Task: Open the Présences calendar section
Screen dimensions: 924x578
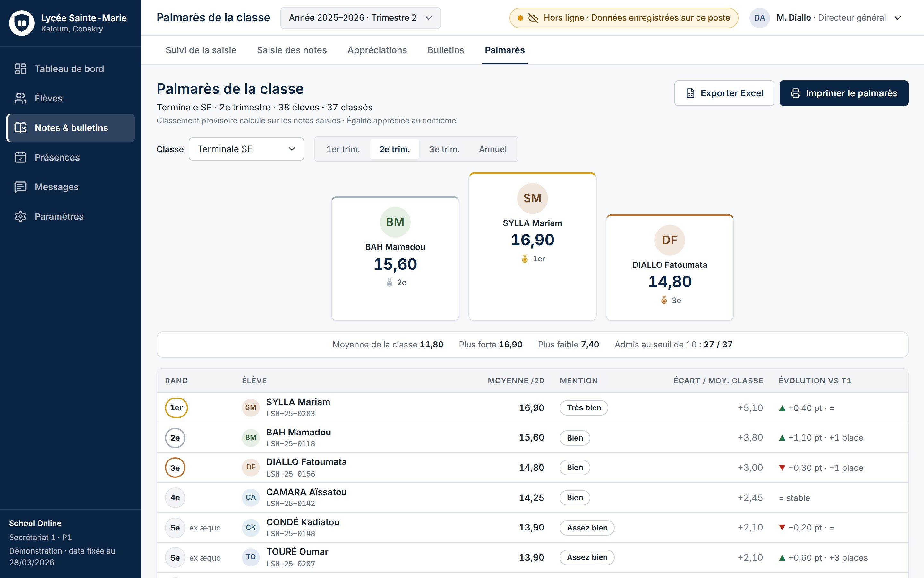Action: click(x=71, y=157)
